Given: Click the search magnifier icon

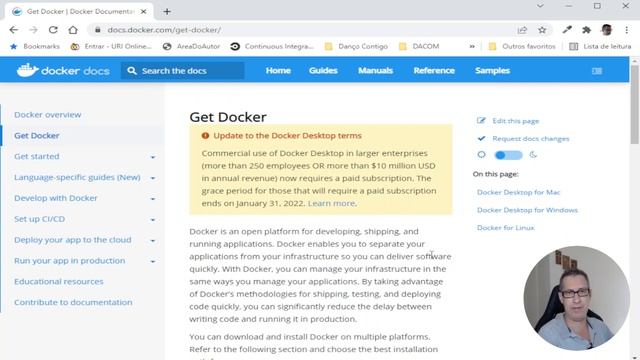Looking at the screenshot, I should pyautogui.click(x=131, y=71).
